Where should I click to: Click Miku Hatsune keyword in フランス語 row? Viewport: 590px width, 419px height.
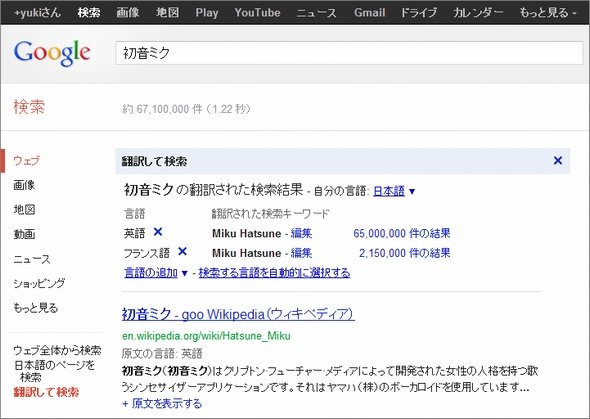246,253
